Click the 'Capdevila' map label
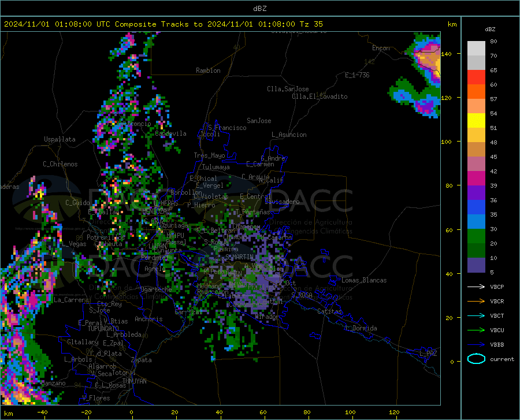Image resolution: width=520 pixels, height=420 pixels. pyautogui.click(x=171, y=133)
